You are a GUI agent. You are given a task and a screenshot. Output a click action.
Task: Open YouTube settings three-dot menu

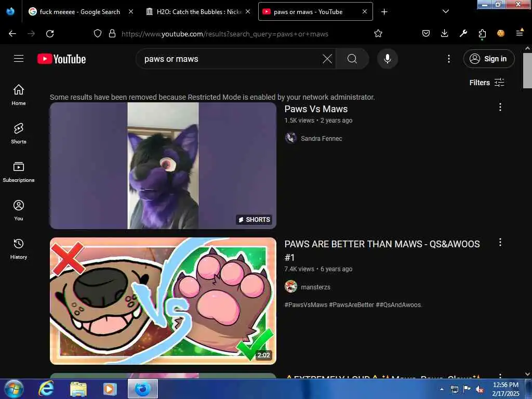448,59
